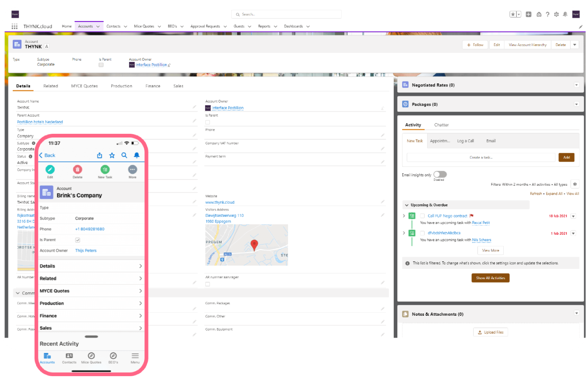Tap the More action on phone
Screen dimensions: 588x392
coord(132,170)
